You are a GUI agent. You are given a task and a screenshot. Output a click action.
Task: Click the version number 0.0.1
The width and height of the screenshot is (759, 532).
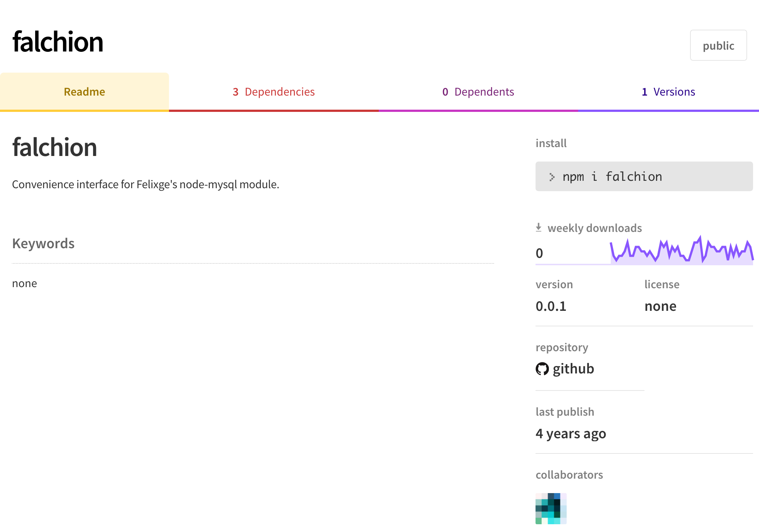coord(551,306)
